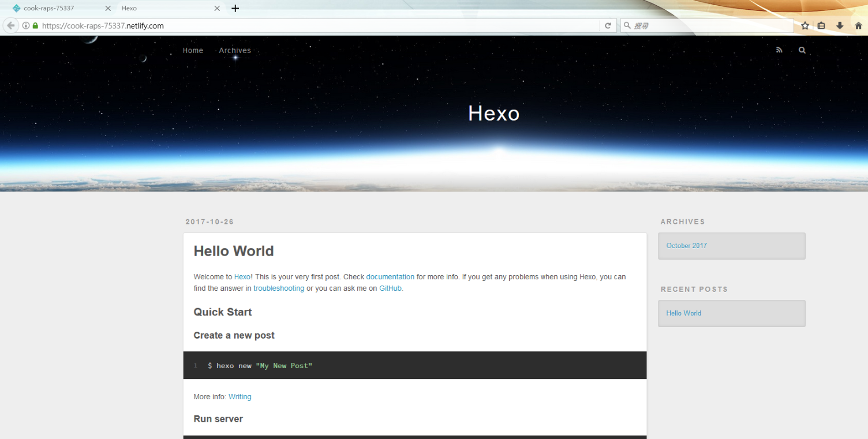Open a new tab with plus button
Viewport: 868px width, 439px height.
(x=235, y=8)
